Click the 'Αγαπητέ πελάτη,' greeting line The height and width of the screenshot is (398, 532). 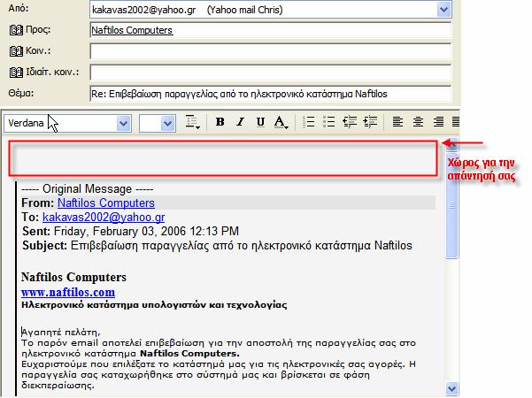61,333
